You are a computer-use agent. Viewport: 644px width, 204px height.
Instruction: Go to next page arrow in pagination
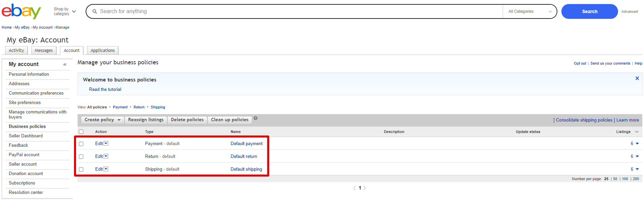pyautogui.click(x=365, y=188)
